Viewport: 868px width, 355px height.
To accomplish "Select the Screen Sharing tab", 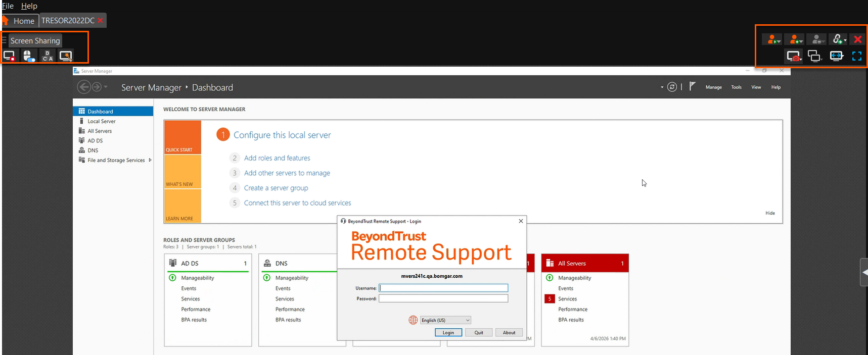I will point(35,41).
